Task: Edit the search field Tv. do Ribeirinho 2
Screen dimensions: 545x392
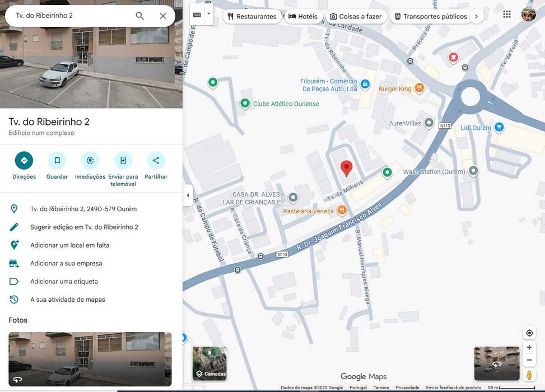Action: coord(72,16)
